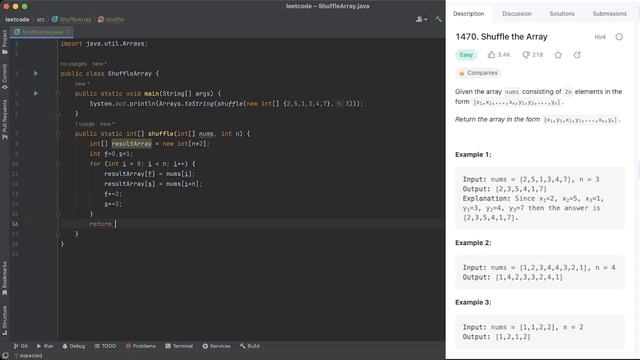Click the 'resultArray[s] = nums[i+n];' line
Viewport: 640px width, 360px height.
pos(153,184)
